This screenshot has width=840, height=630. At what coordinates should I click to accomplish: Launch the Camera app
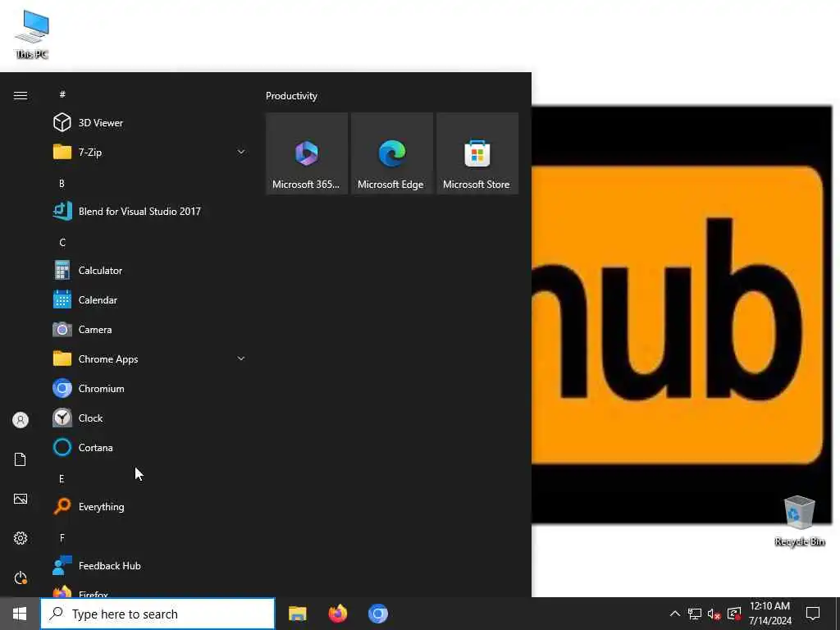[149, 330]
